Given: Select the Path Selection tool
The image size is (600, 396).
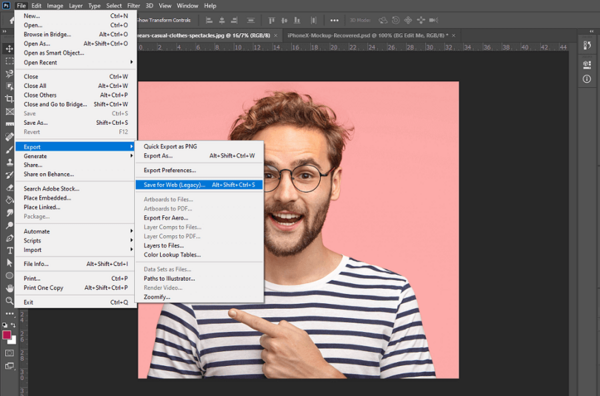Looking at the screenshot, I should 9,263.
